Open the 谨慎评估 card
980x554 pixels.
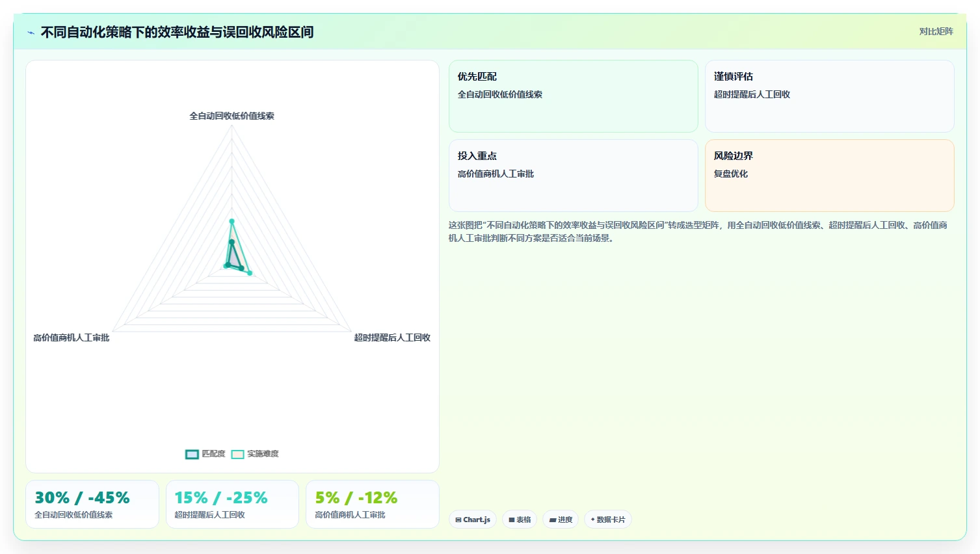point(829,96)
